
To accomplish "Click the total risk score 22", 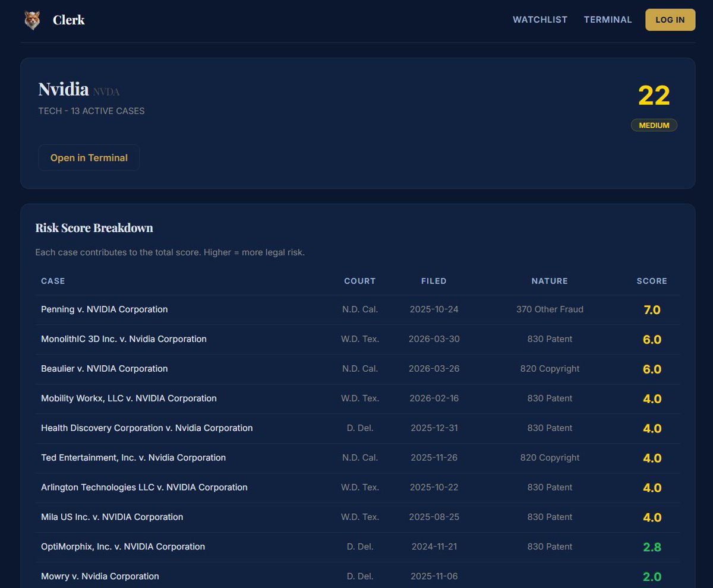I will click(654, 96).
